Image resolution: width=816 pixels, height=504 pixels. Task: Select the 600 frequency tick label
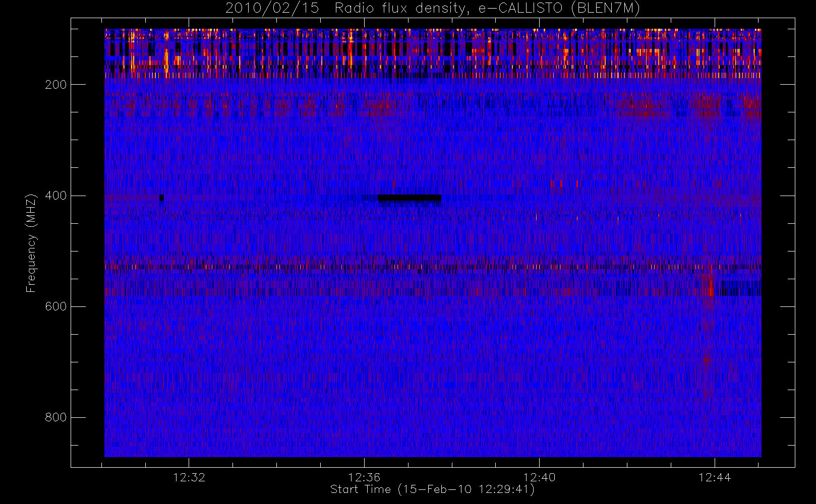[x=55, y=306]
